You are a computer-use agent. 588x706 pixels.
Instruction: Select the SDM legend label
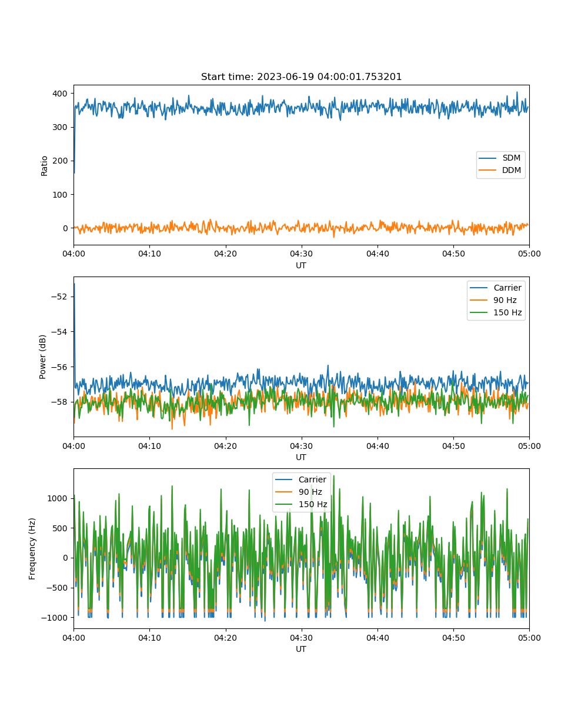click(x=513, y=158)
